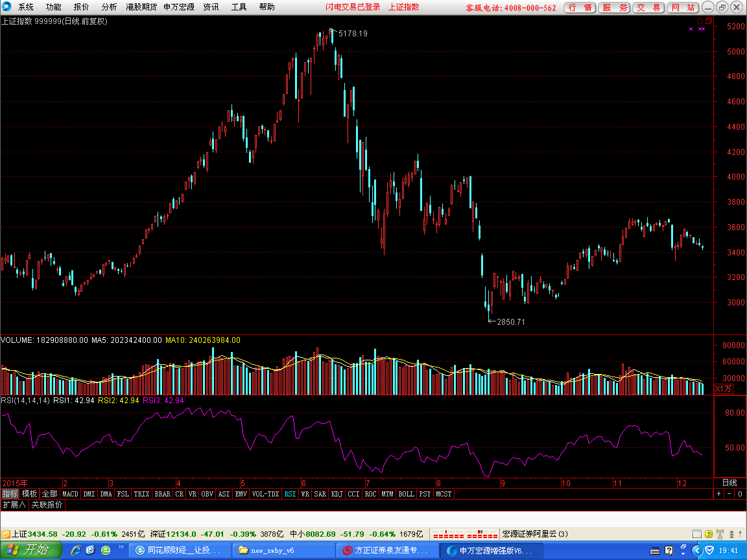
Task: Open the 报价 menu
Action: [x=81, y=6]
